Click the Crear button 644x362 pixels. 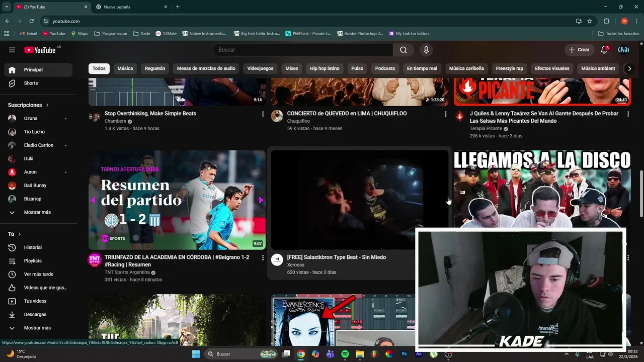[579, 50]
